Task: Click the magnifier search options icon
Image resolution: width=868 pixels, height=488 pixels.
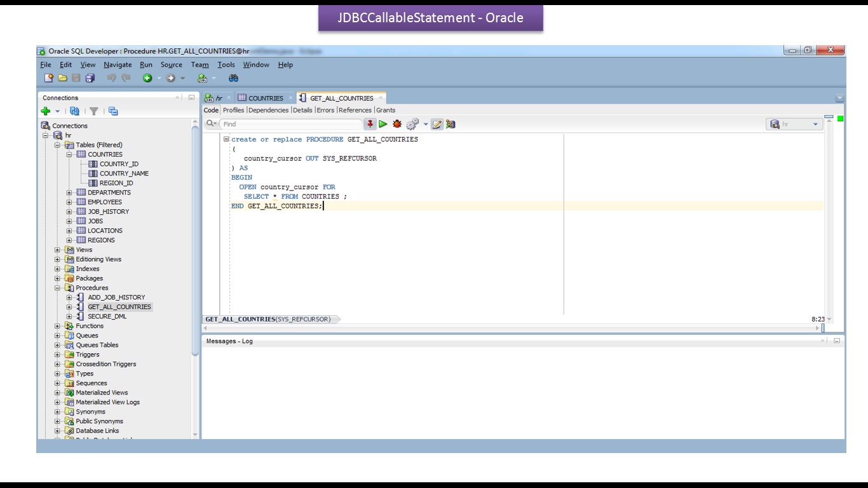Action: point(212,124)
